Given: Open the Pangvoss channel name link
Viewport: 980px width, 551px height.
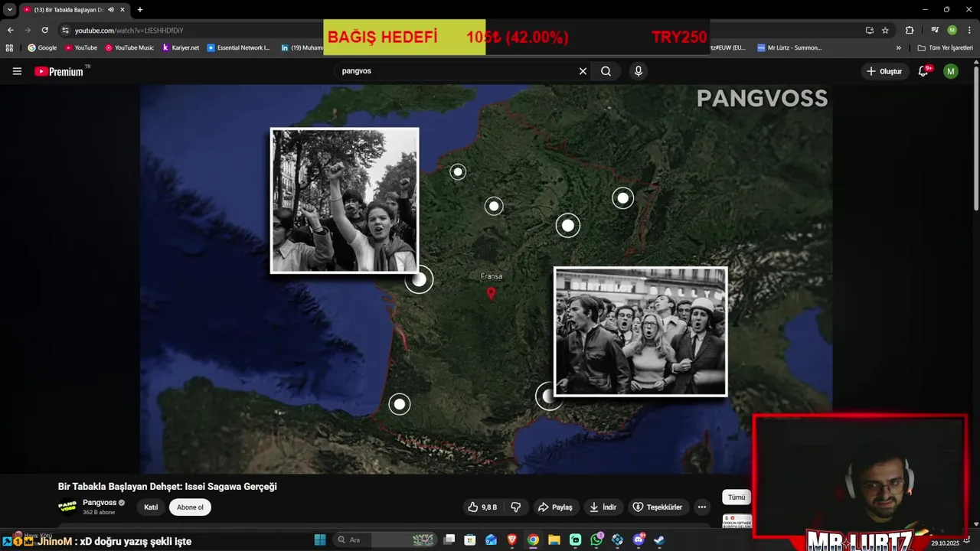Looking at the screenshot, I should pos(100,503).
